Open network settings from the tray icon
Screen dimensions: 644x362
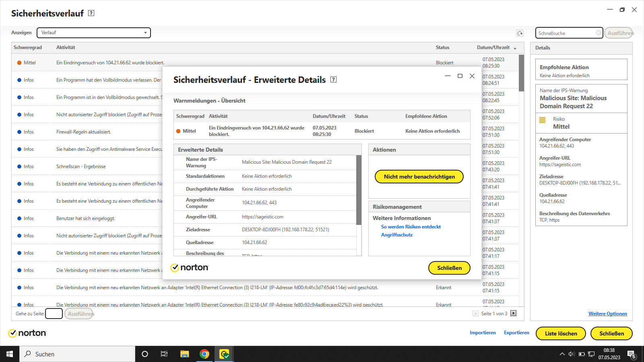click(x=591, y=354)
